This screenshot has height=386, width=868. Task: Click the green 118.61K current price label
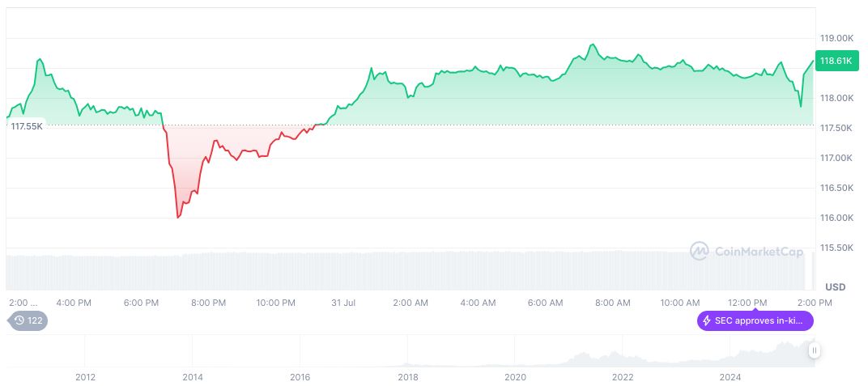[x=836, y=61]
